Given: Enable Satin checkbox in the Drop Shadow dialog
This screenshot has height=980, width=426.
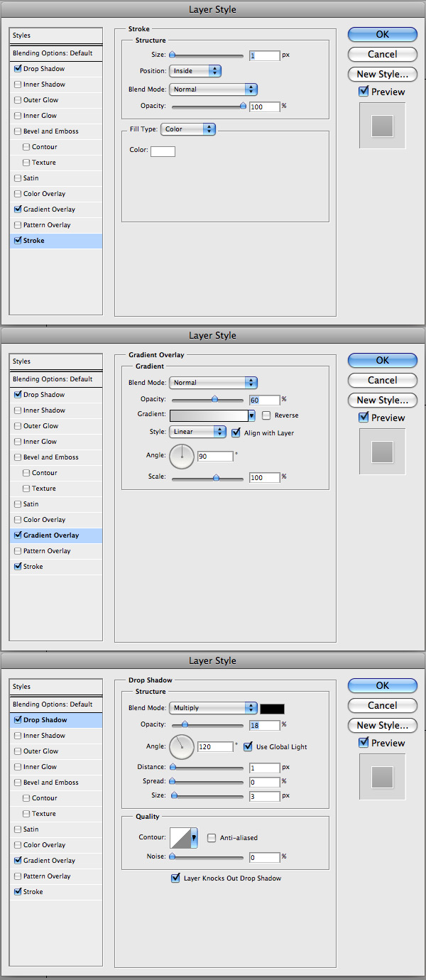Looking at the screenshot, I should (x=18, y=829).
